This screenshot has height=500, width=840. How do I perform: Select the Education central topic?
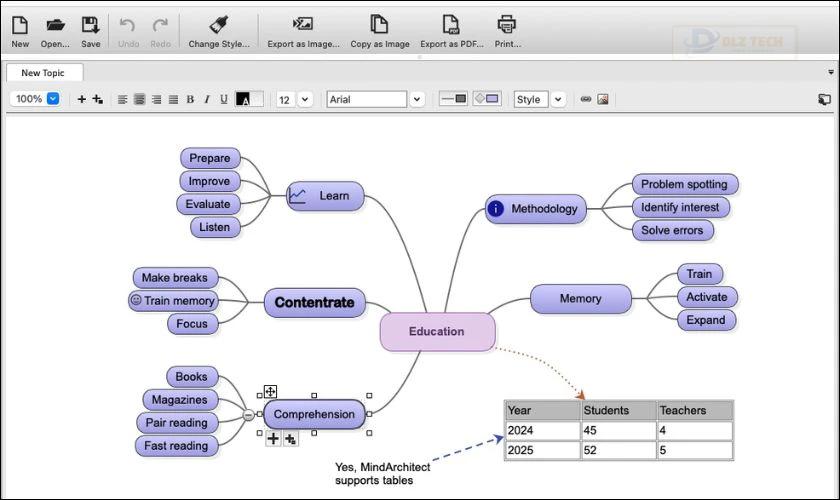point(438,332)
